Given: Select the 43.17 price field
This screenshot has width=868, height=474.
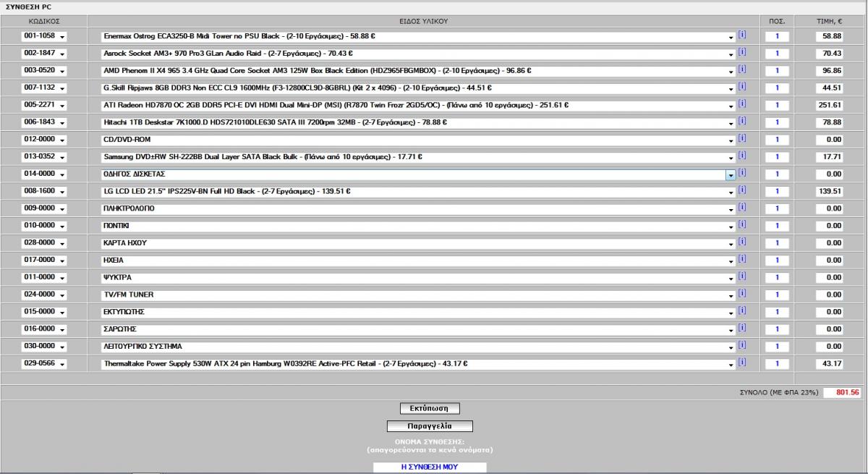Looking at the screenshot, I should [x=829, y=364].
